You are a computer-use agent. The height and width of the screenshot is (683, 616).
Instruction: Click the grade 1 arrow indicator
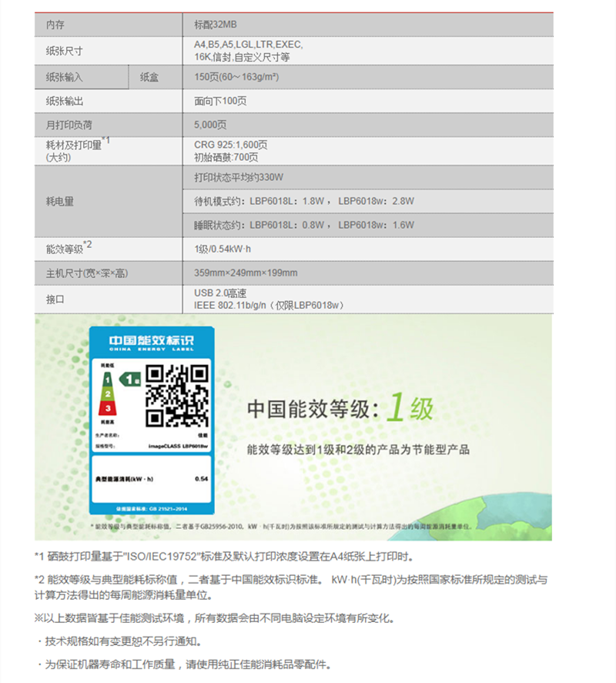130,379
